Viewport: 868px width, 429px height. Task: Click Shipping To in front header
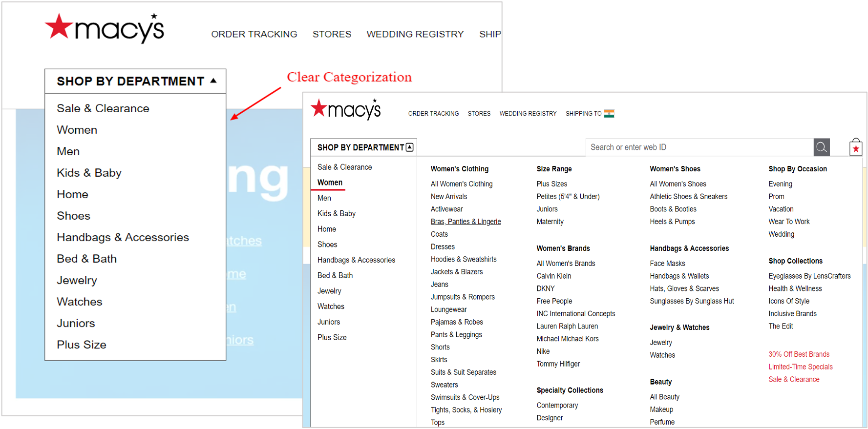583,114
